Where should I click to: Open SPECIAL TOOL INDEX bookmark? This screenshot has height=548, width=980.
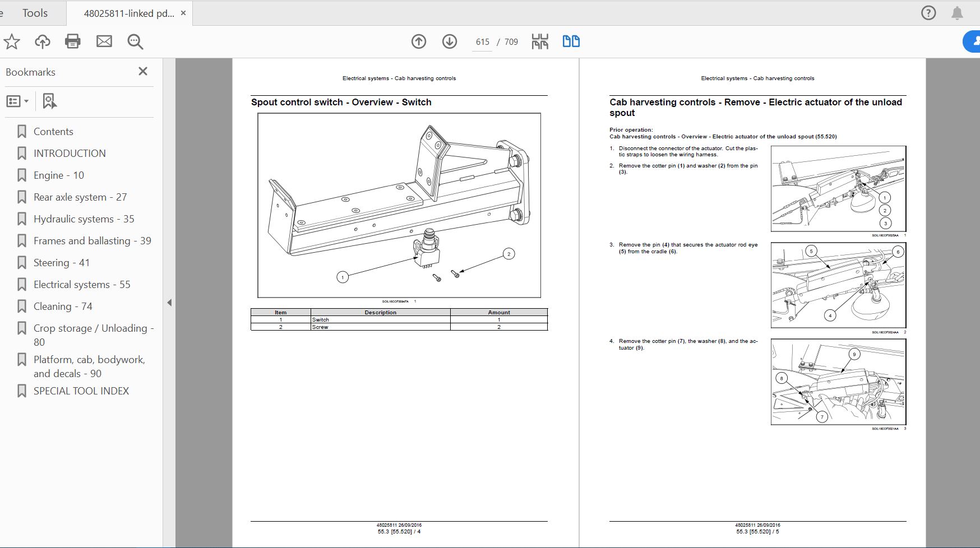point(81,391)
